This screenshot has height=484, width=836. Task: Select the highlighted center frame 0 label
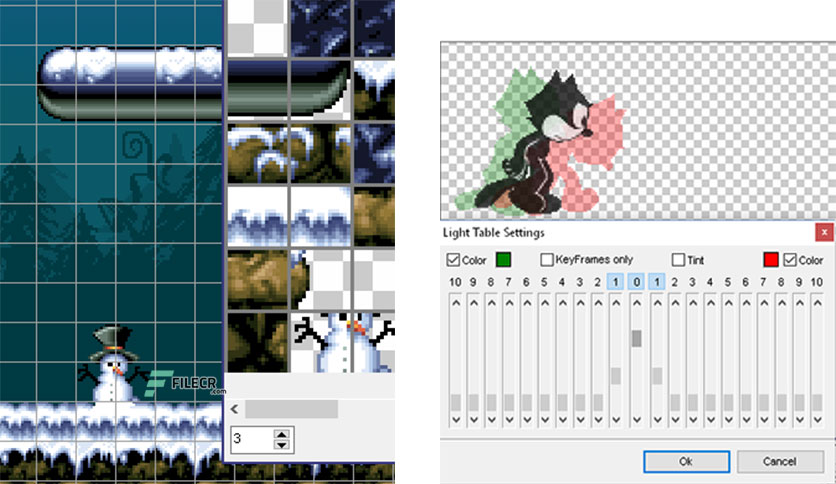coord(636,282)
